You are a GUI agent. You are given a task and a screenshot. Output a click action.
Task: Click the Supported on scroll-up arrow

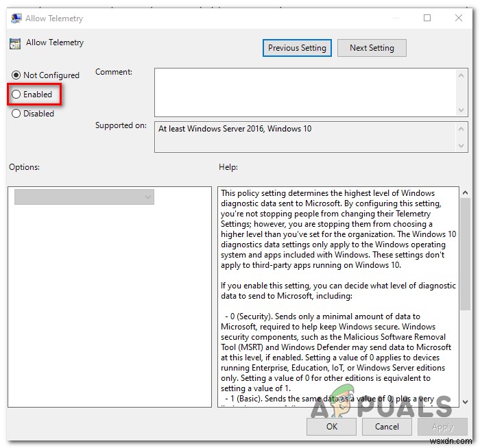(x=461, y=129)
